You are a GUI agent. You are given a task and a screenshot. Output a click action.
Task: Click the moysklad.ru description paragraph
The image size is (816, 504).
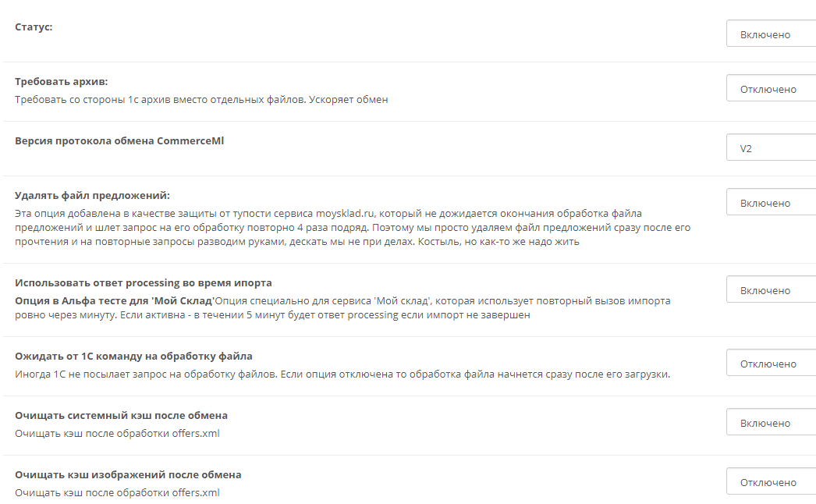[353, 228]
